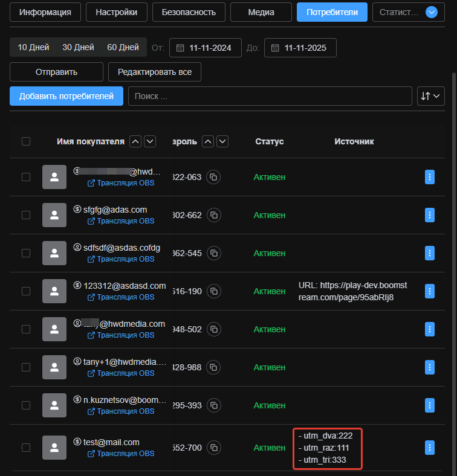Open actions menu for n.kuznetsov row
The image size is (457, 476).
pyautogui.click(x=430, y=405)
